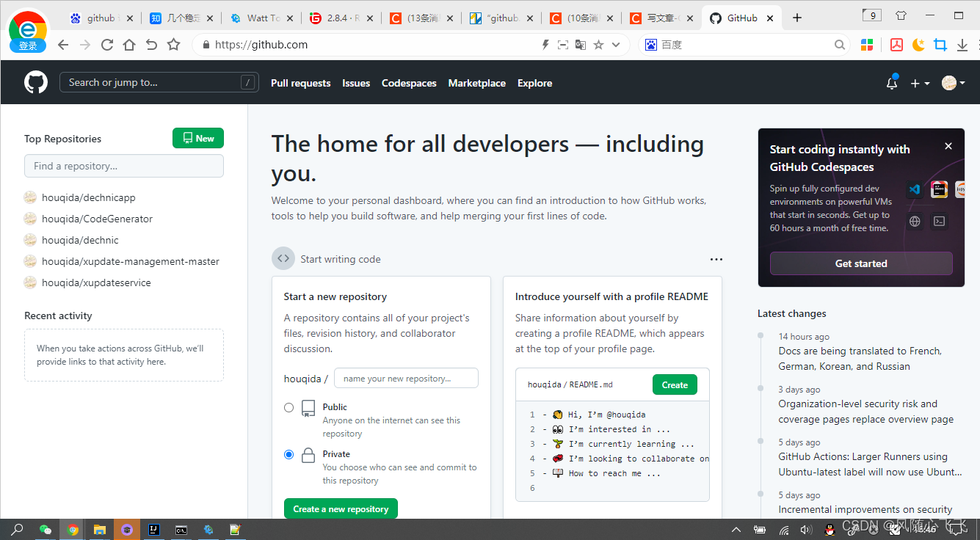The image size is (980, 540).
Task: Click the volume speaker tray icon
Action: (805, 529)
